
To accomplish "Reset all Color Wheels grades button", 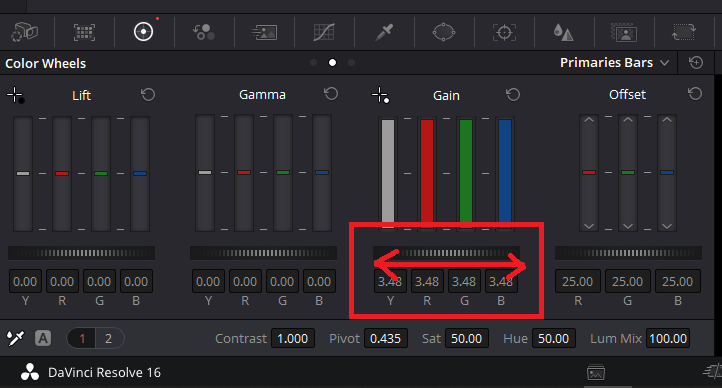I will coord(696,63).
